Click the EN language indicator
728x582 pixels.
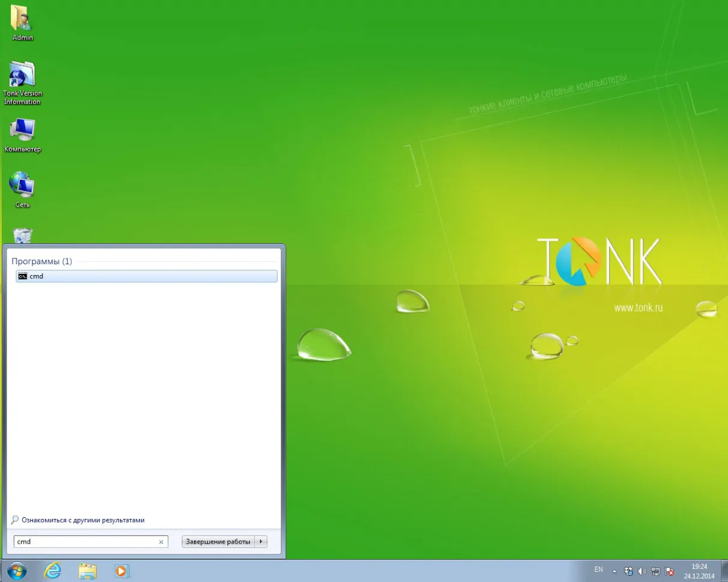[598, 569]
